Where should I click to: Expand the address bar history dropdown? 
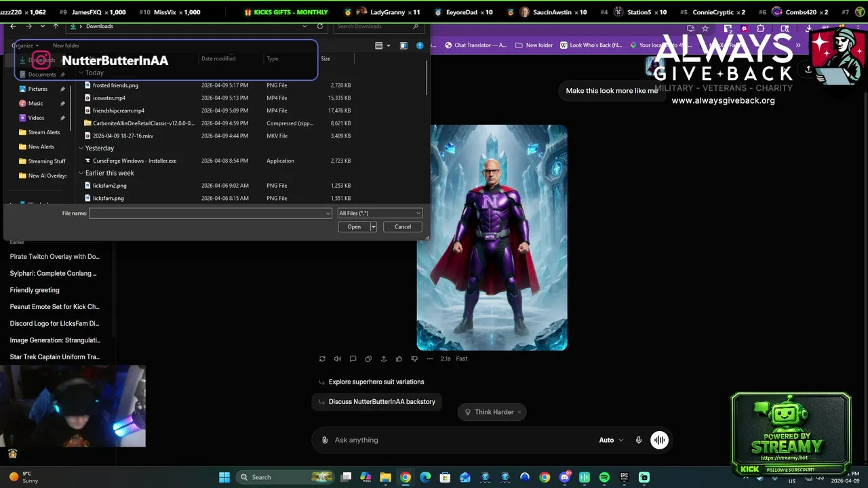pyautogui.click(x=305, y=26)
